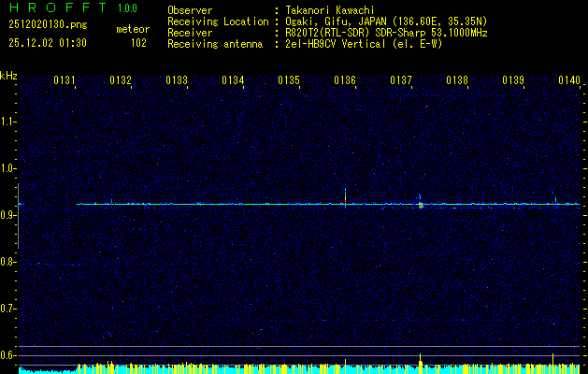This screenshot has width=588, height=374.
Task: Click the filename 2512020130.png
Action: coord(48,25)
